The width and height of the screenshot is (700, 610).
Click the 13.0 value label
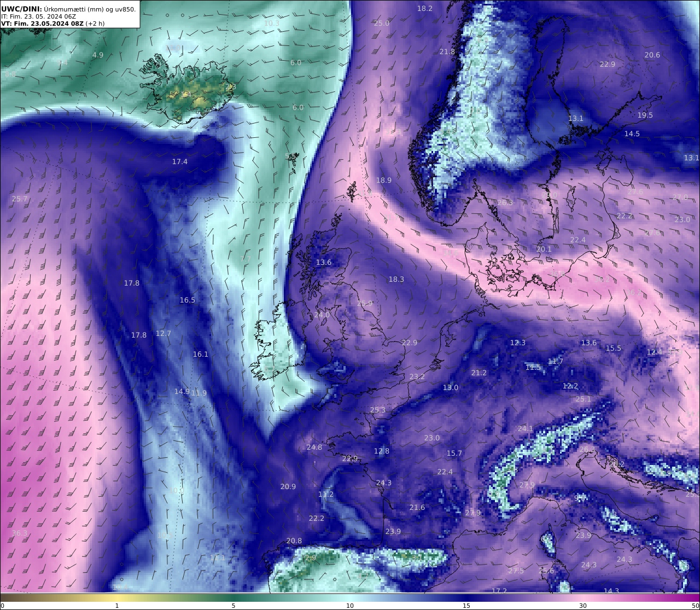tap(451, 387)
